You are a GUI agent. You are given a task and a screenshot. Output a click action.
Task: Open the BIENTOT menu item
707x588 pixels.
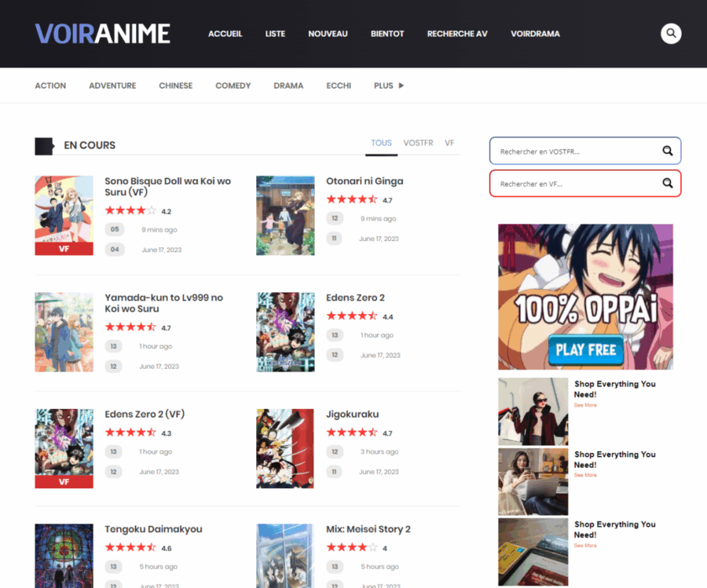(387, 34)
